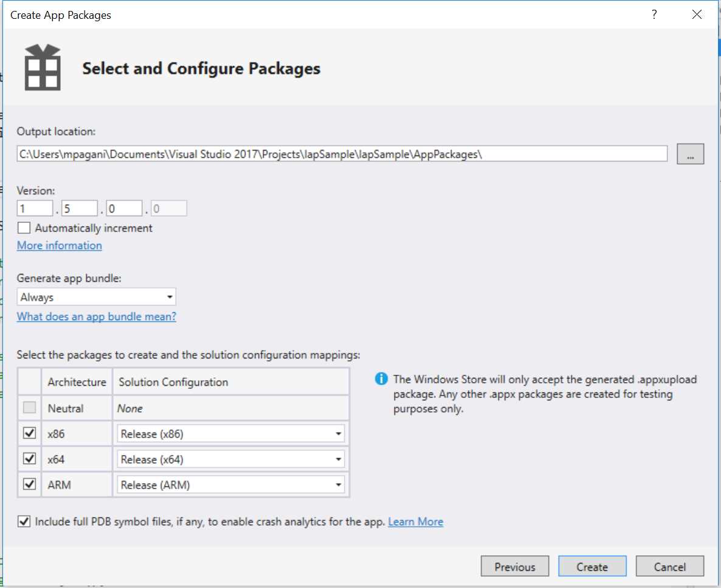Expand the Release (ARM) configuration dropdown
721x588 pixels.
[x=339, y=484]
